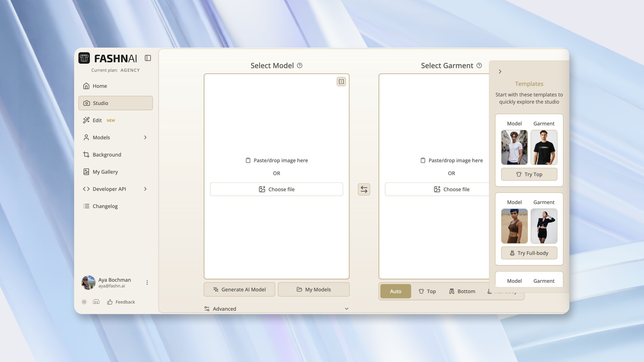Click the Edit magic wand icon
This screenshot has width=644, height=362.
coord(86,120)
